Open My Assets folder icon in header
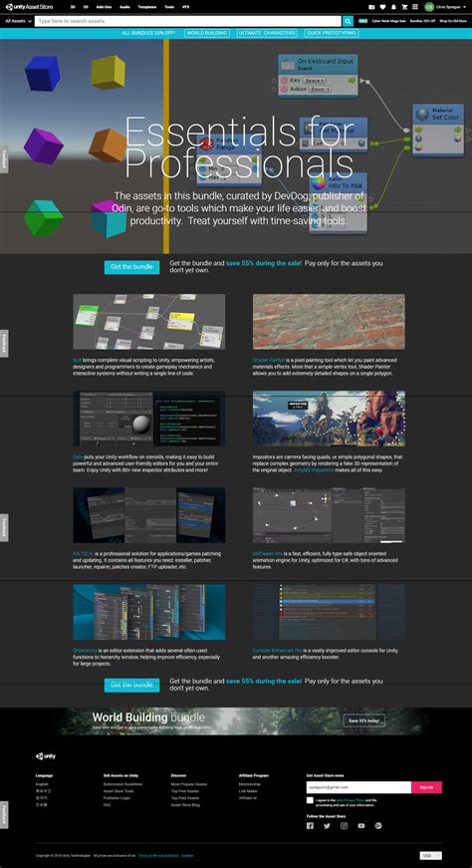This screenshot has height=868, width=472. [x=371, y=7]
